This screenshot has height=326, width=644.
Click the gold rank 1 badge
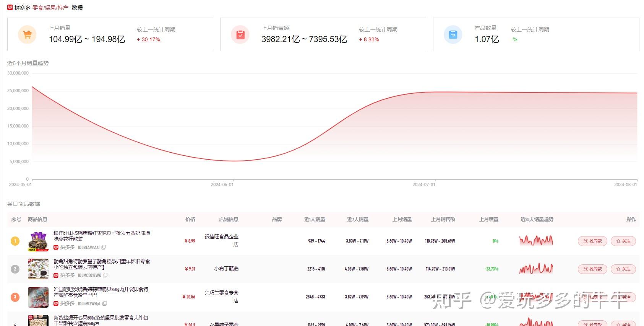pos(15,241)
